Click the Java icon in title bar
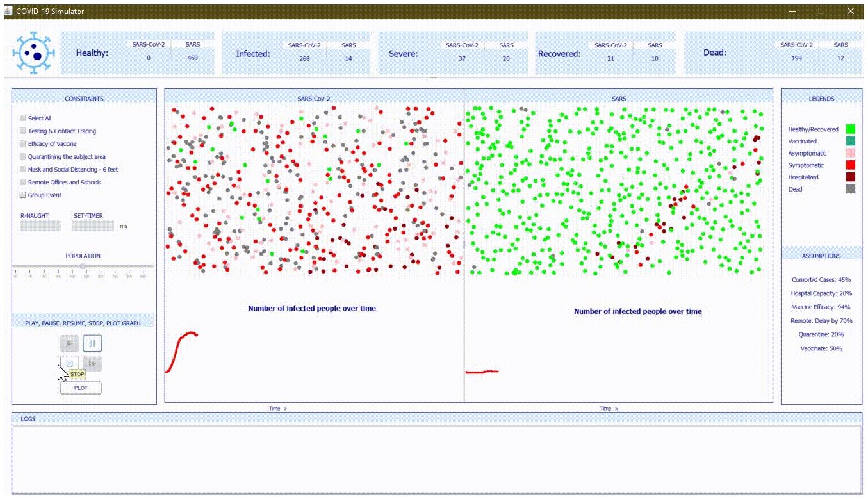Image resolution: width=868 pixels, height=499 pixels. (8, 11)
